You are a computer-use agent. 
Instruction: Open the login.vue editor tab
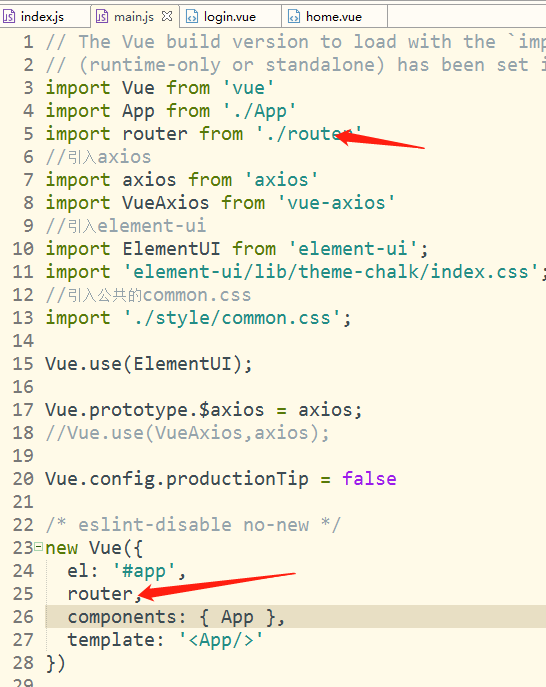pyautogui.click(x=230, y=17)
